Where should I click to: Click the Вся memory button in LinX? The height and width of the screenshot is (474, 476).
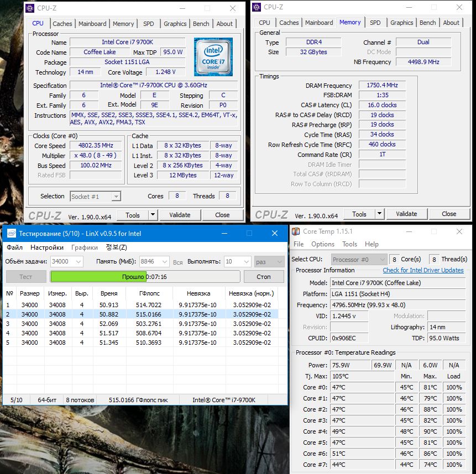[x=178, y=262]
